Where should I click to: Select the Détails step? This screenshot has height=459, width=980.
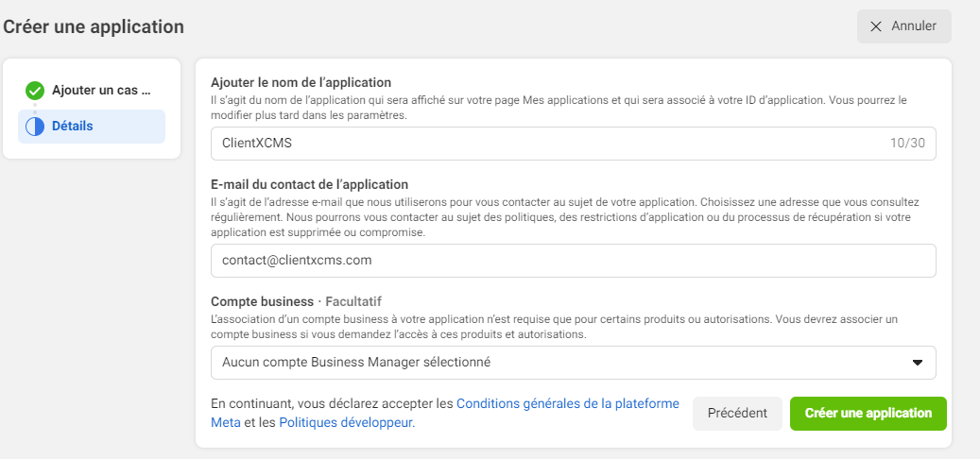tap(92, 127)
